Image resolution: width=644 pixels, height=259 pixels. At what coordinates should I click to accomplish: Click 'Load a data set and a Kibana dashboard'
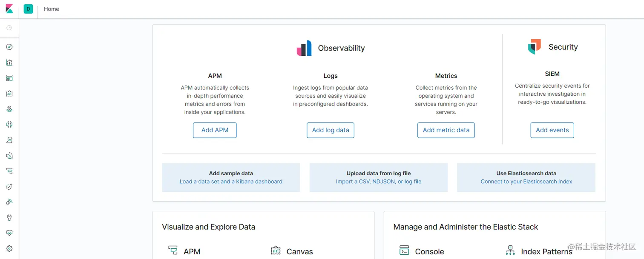click(231, 182)
